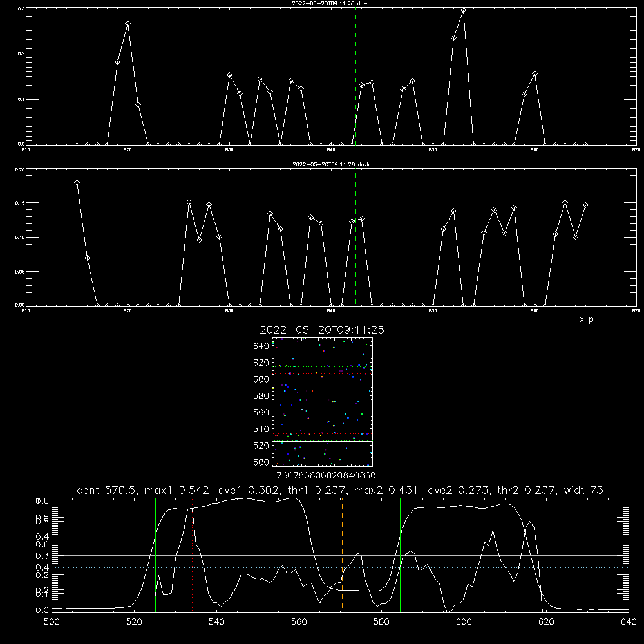Click the last dusk data point at x 865
Viewport: 644px width, 644px height.
[x=585, y=205]
